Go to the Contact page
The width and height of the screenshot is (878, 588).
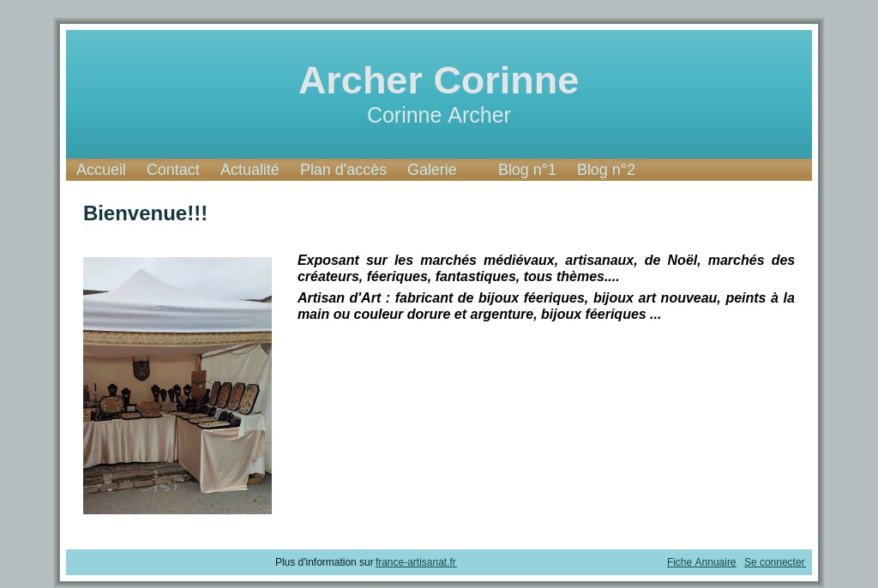coord(173,170)
